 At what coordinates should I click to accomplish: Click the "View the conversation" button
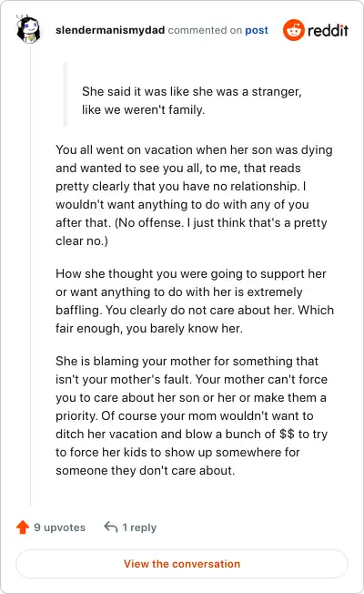click(182, 564)
